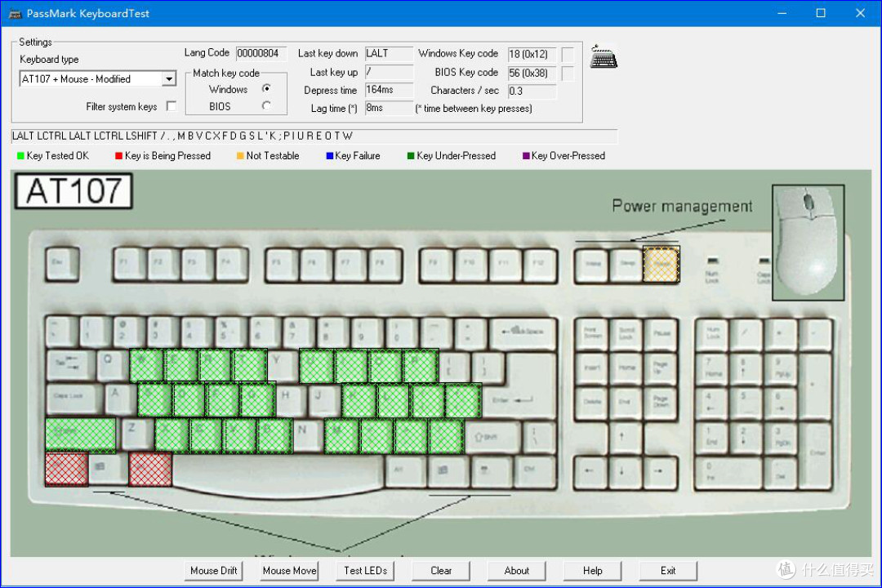Select the Windows match key code radio
Image resolution: width=882 pixels, height=588 pixels.
pyautogui.click(x=266, y=89)
